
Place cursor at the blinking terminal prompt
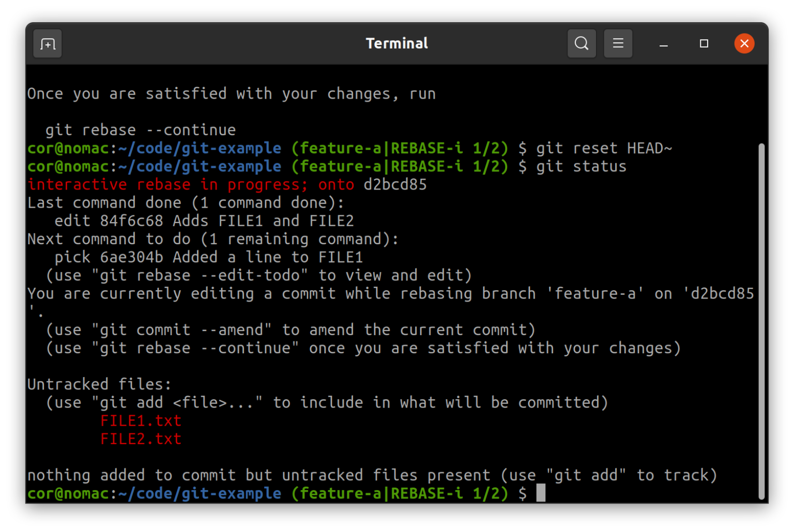pyautogui.click(x=541, y=493)
